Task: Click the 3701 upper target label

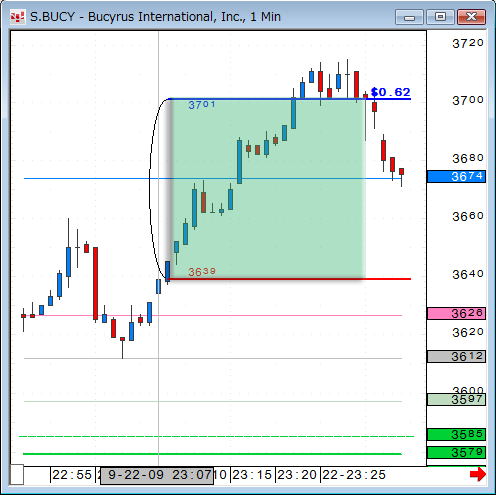Action: tap(202, 105)
